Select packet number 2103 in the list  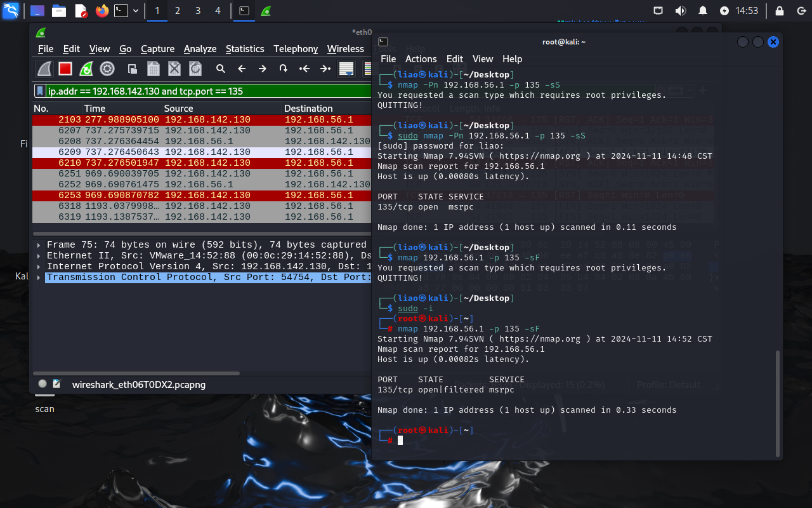(x=202, y=119)
